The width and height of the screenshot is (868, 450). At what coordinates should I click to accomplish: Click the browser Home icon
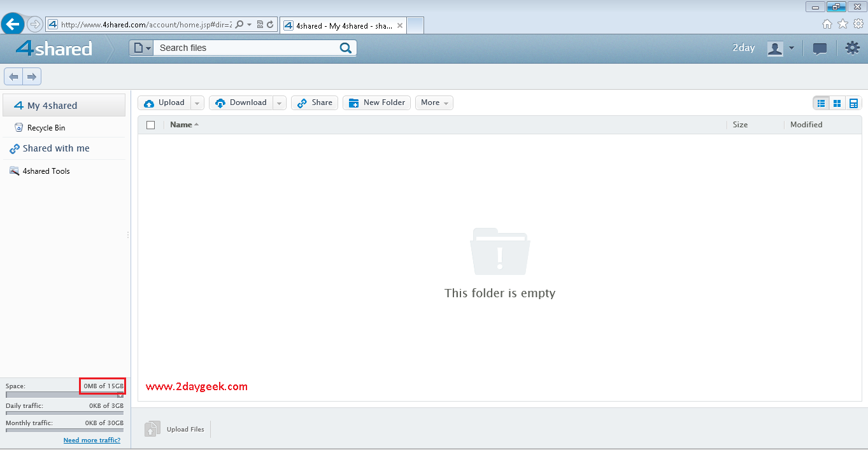point(827,24)
